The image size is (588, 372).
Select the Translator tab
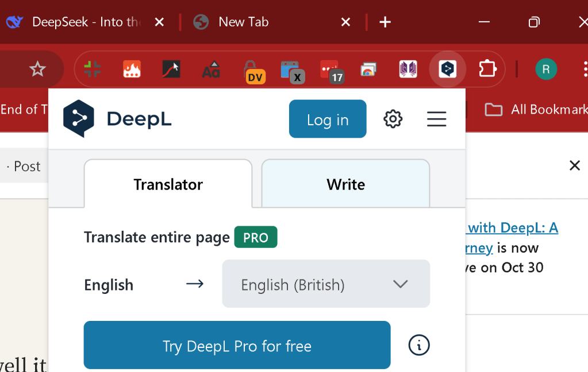tap(168, 184)
